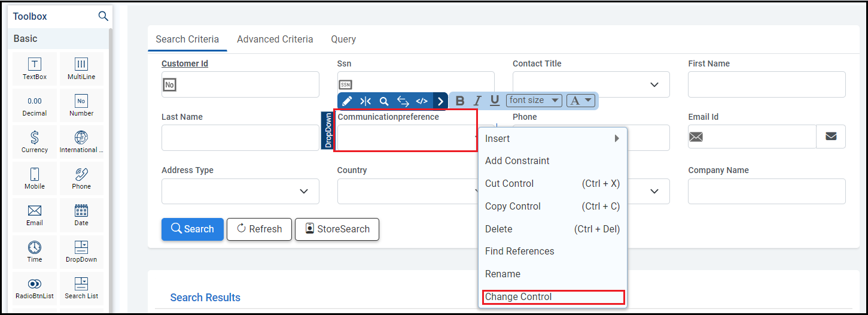Image resolution: width=868 pixels, height=315 pixels.
Task: Open the font size dropdown
Action: click(x=534, y=101)
